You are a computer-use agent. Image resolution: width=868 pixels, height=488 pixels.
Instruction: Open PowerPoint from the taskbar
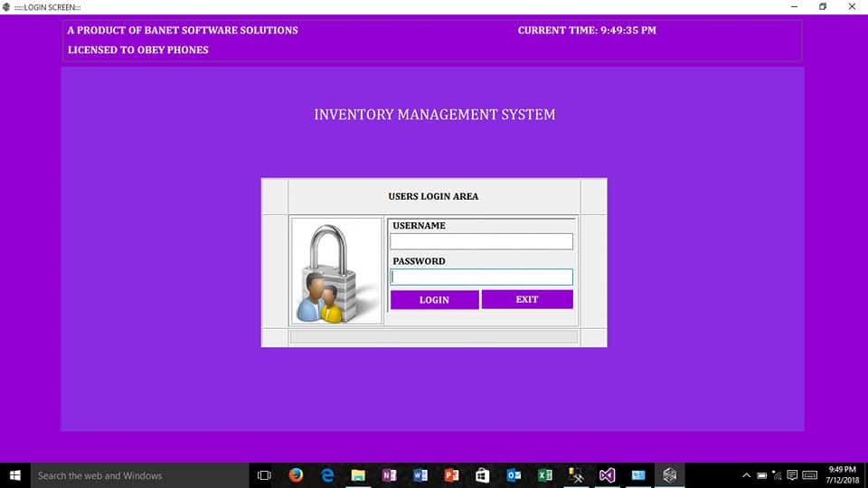coord(451,475)
